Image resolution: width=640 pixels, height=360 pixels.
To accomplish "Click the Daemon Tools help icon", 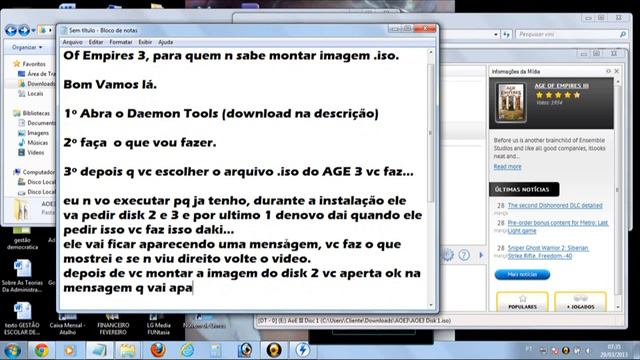I will (x=464, y=255).
